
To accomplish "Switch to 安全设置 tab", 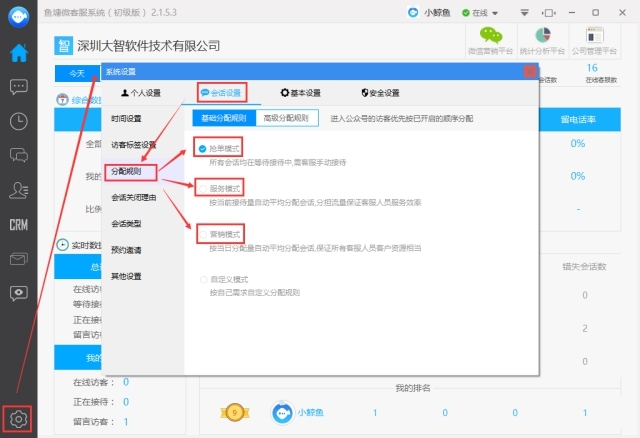I will pyautogui.click(x=380, y=93).
